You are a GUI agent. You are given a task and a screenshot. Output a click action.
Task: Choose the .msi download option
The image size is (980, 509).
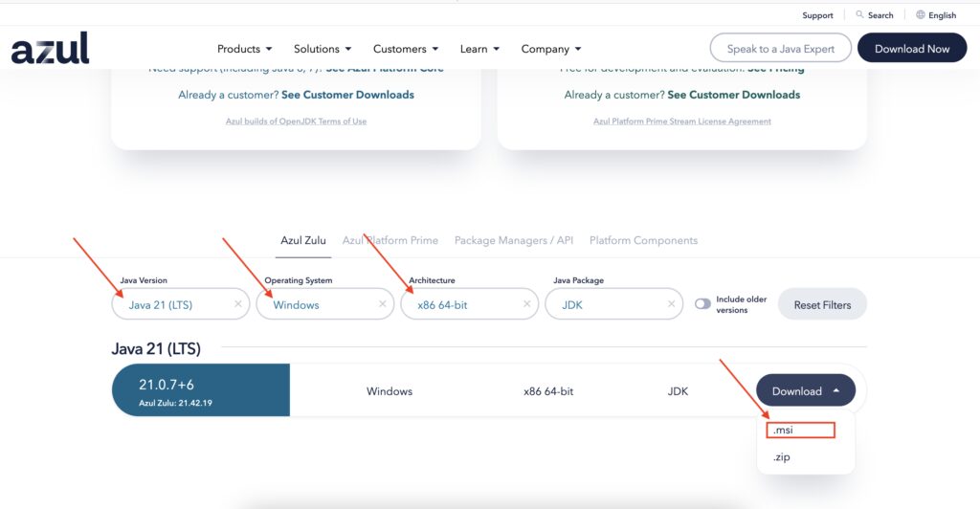(801, 430)
